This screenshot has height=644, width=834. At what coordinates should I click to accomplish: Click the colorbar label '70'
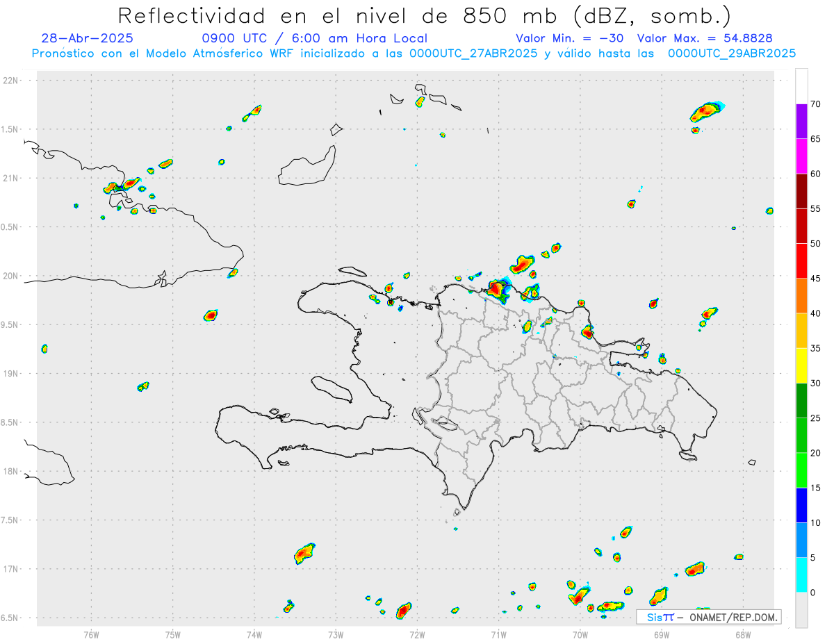click(815, 104)
